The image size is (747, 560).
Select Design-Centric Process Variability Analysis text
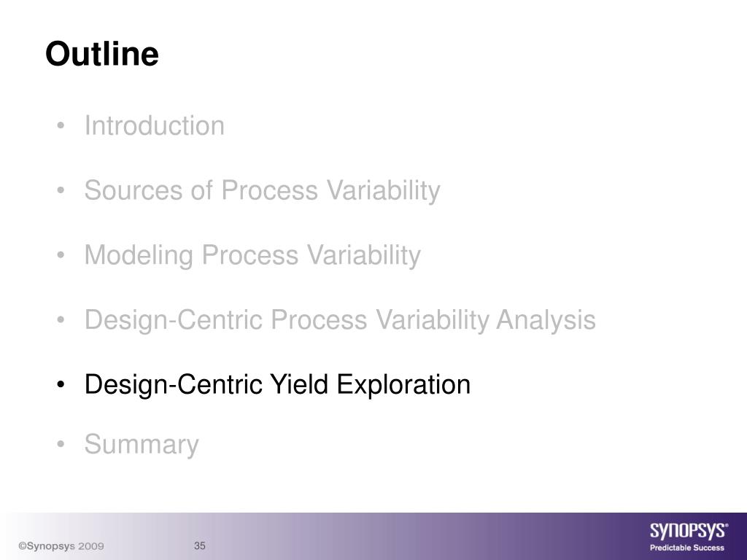[x=340, y=319]
